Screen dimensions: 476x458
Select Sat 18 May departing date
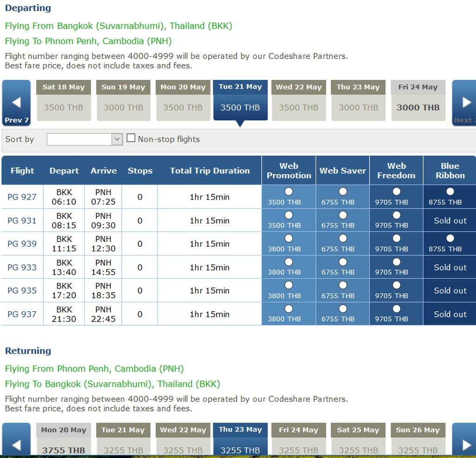pos(63,100)
